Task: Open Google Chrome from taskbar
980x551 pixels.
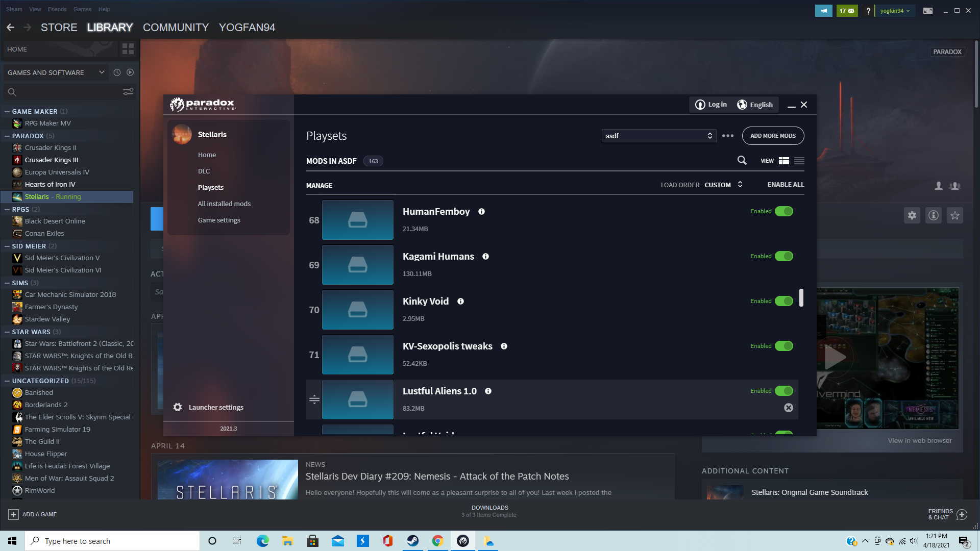Action: (437, 541)
